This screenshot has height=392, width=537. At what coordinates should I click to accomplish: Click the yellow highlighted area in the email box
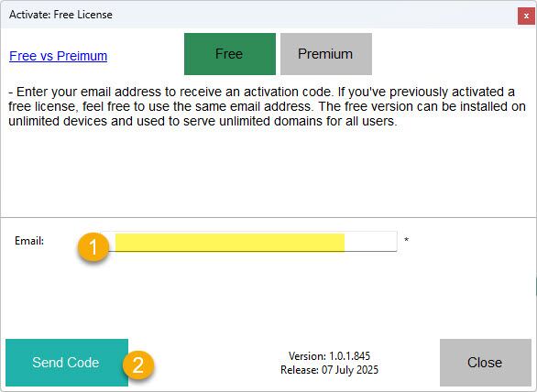click(x=230, y=243)
